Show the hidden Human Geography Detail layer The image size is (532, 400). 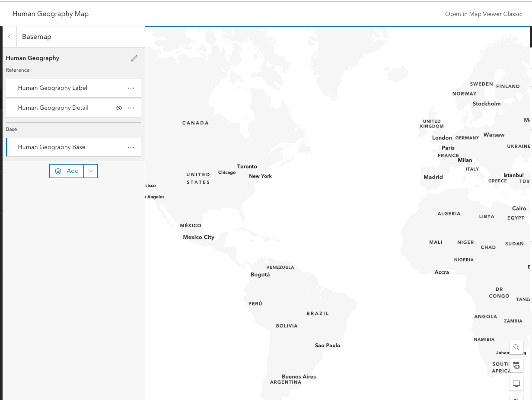(119, 108)
